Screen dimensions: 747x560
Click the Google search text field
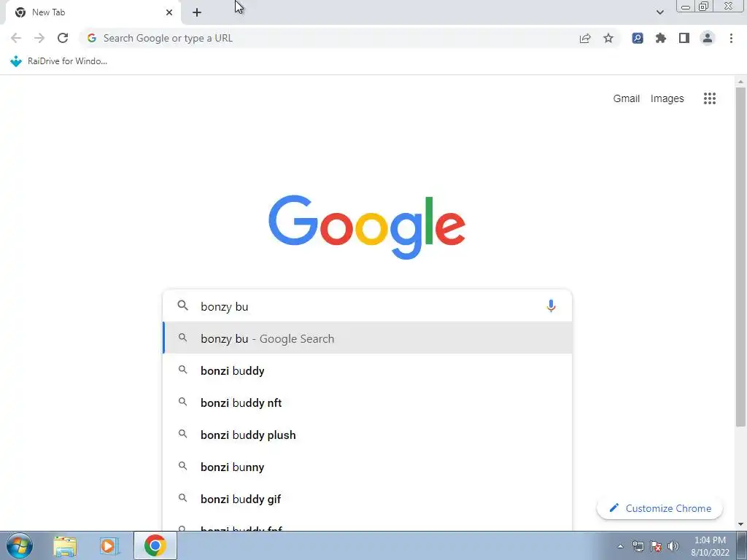coord(367,306)
